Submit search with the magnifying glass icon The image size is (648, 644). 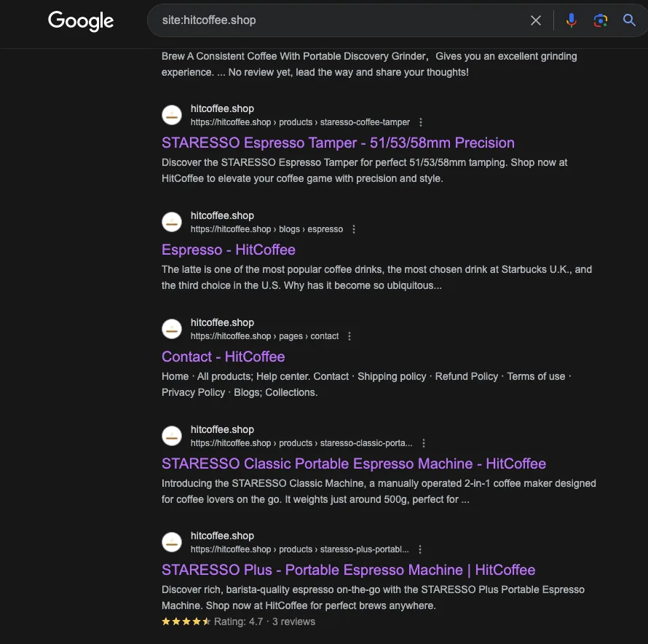coord(629,20)
